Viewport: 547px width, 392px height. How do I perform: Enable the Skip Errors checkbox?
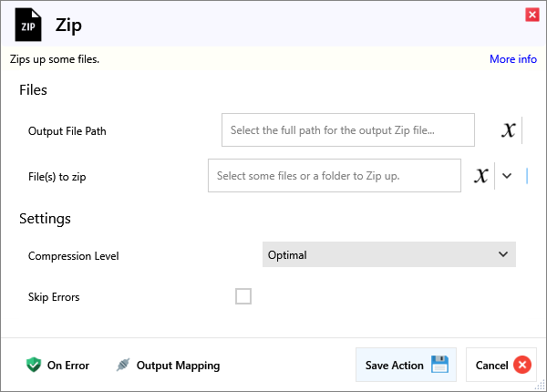(x=243, y=296)
